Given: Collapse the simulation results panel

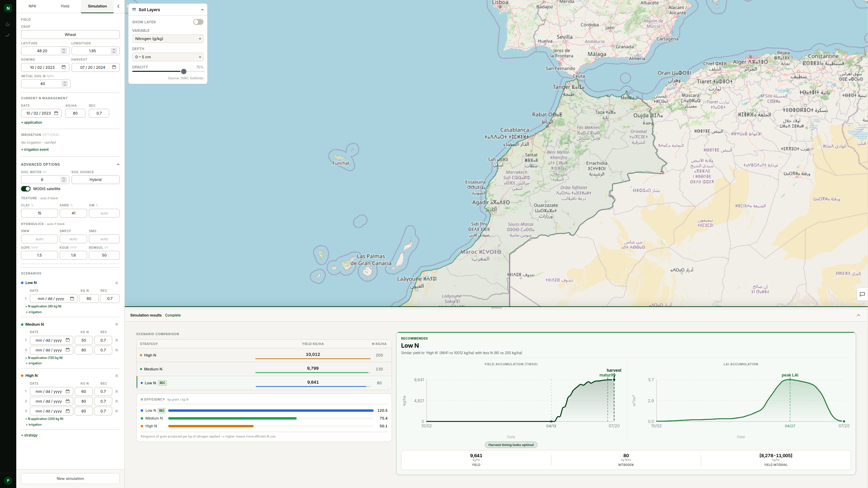Looking at the screenshot, I should [859, 315].
